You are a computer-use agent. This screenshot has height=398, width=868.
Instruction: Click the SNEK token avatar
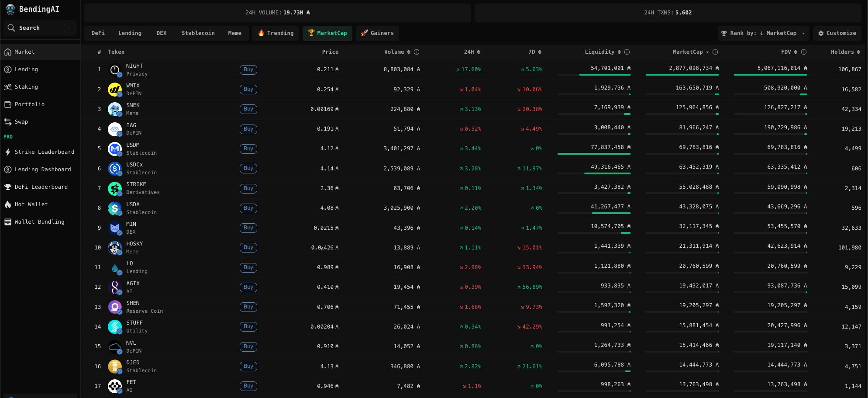115,109
